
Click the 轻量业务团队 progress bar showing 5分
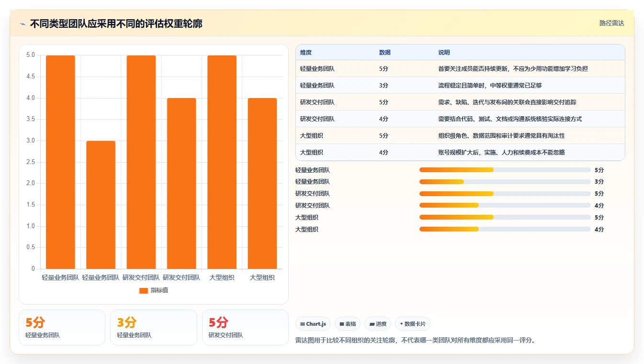505,170
